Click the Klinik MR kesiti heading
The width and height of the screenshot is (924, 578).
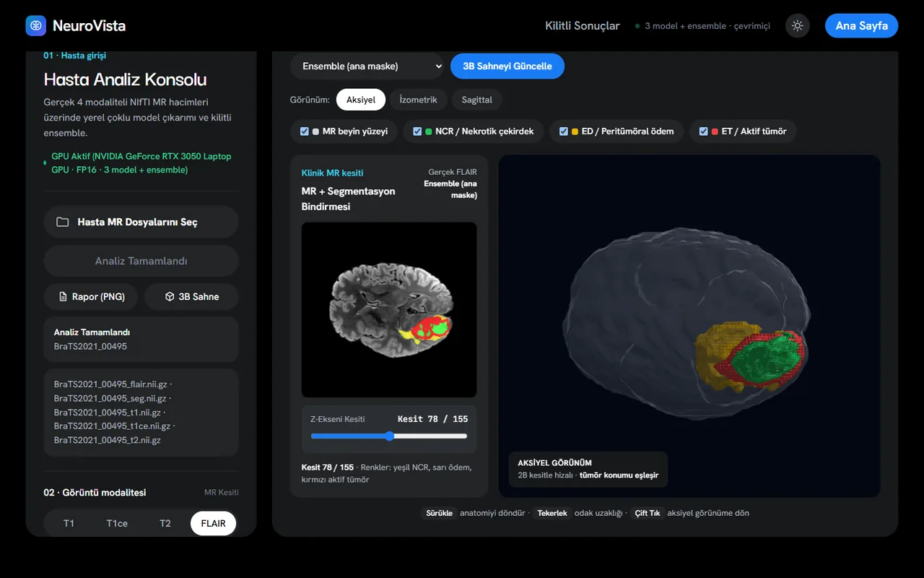tap(332, 173)
